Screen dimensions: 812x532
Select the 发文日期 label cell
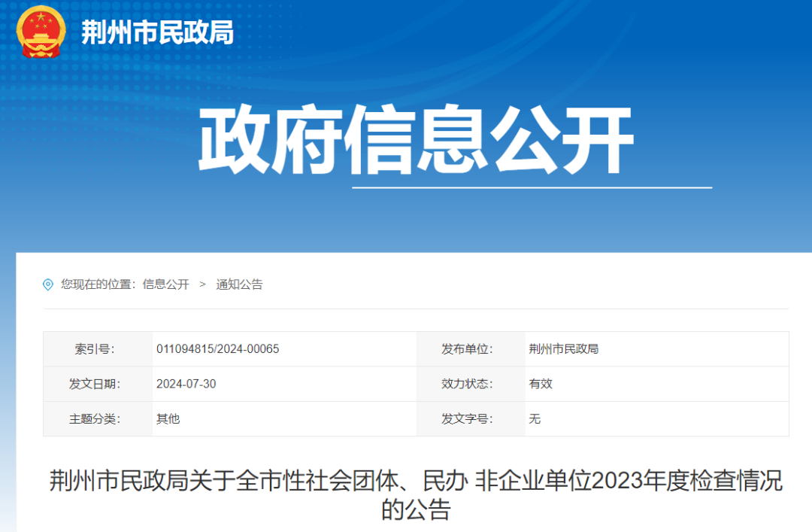point(98,384)
